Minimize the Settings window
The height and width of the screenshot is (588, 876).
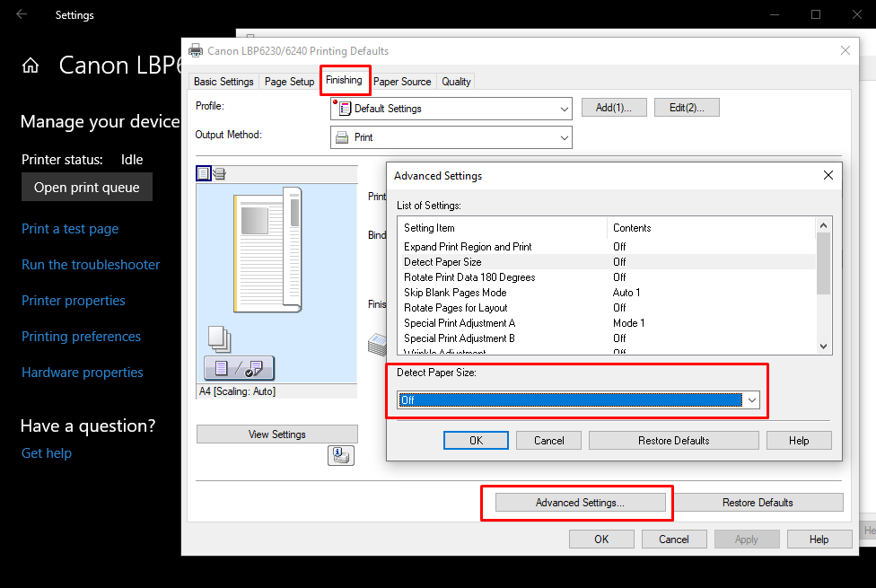[x=775, y=14]
